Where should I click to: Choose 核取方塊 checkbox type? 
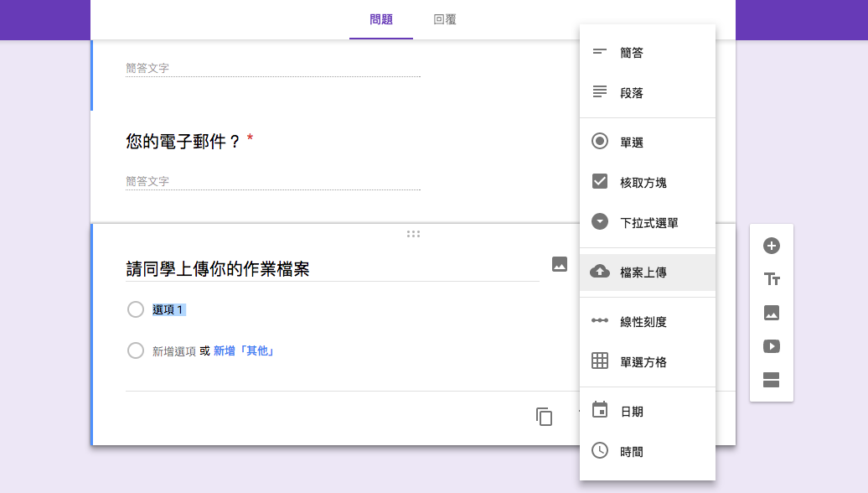(647, 182)
